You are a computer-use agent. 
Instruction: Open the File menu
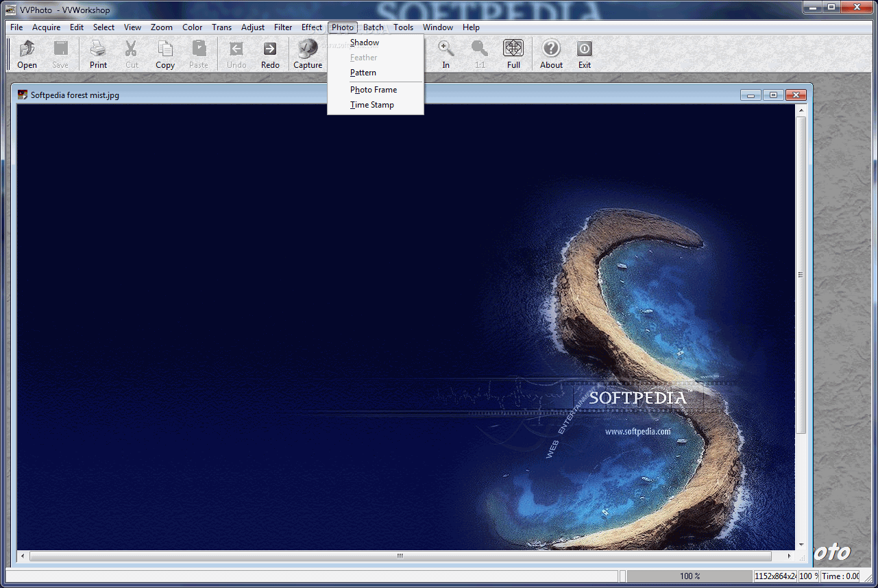coord(16,27)
